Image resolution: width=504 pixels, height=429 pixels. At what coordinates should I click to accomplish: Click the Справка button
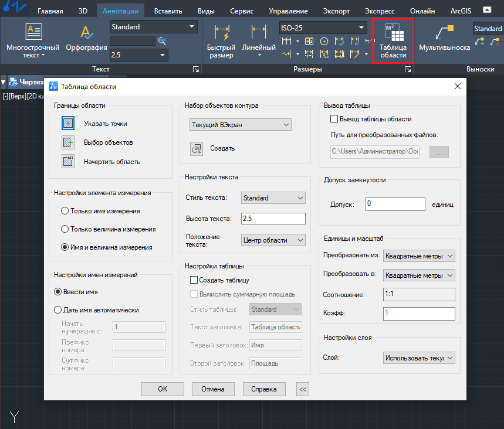pyautogui.click(x=264, y=389)
